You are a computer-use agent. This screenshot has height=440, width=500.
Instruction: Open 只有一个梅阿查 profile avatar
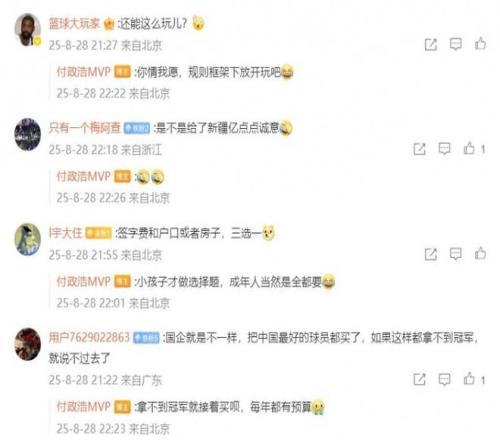coord(28,134)
